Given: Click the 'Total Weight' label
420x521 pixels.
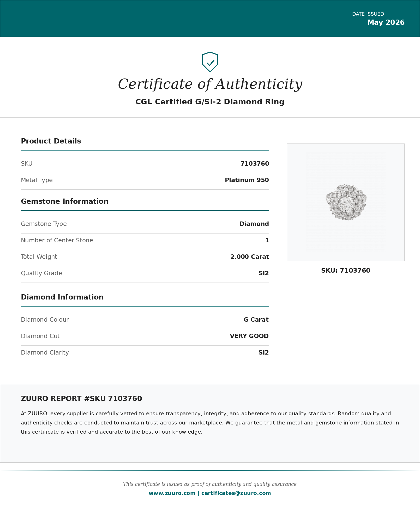Looking at the screenshot, I should pos(39,257).
